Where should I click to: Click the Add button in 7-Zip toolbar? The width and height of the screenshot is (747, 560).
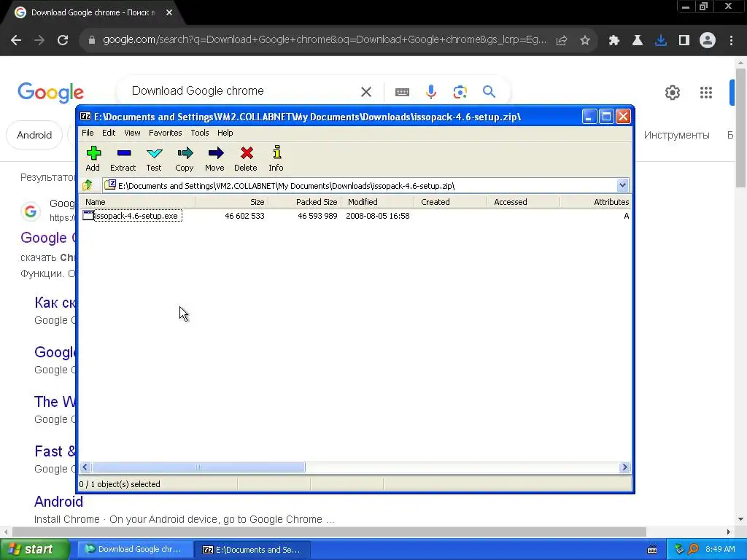[x=93, y=158]
